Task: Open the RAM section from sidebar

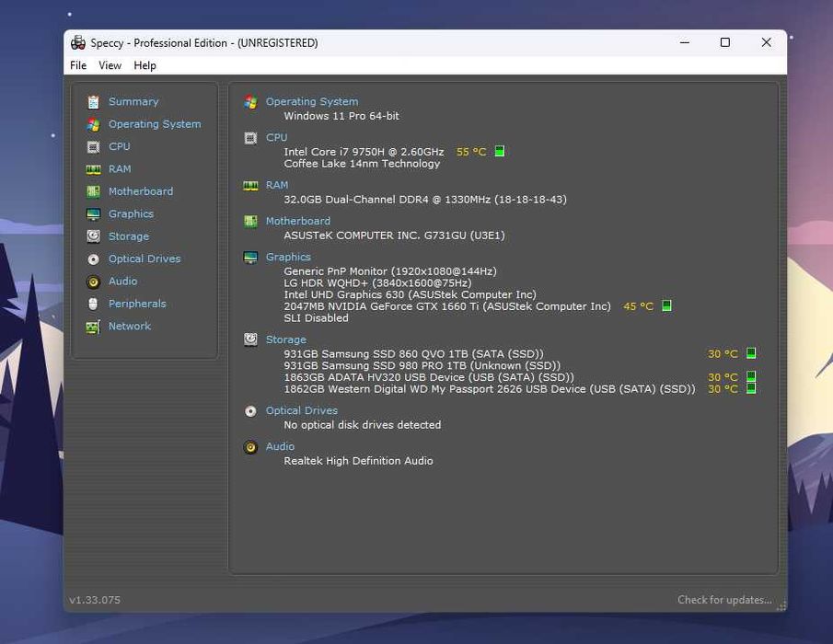Action: [120, 169]
